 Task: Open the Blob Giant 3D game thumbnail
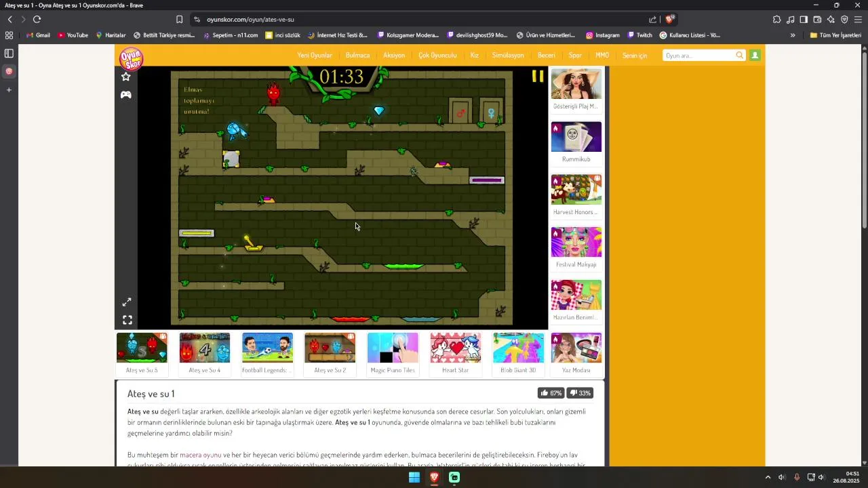pyautogui.click(x=518, y=353)
